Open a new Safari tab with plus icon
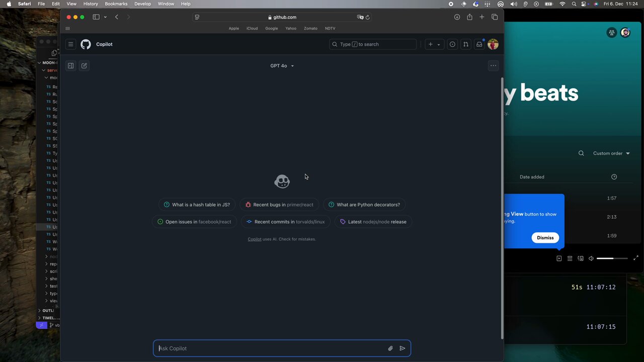Screen dimensions: 644x362 pos(482,17)
